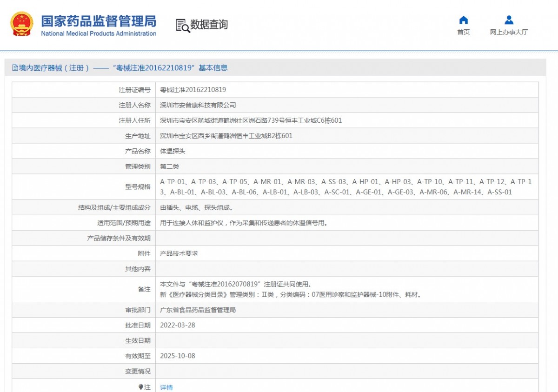Screen dimensions: 558x392
Task: Click the product name 体温探头
Action: [x=173, y=151]
